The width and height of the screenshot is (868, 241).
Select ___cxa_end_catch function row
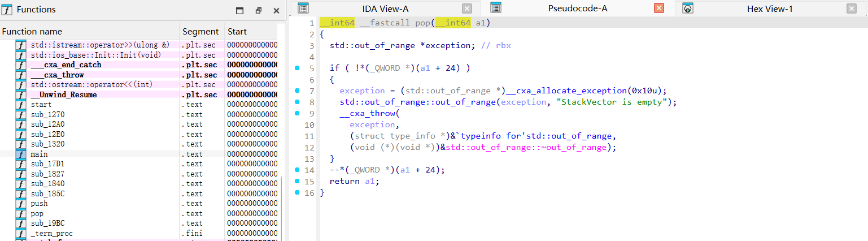coord(139,65)
